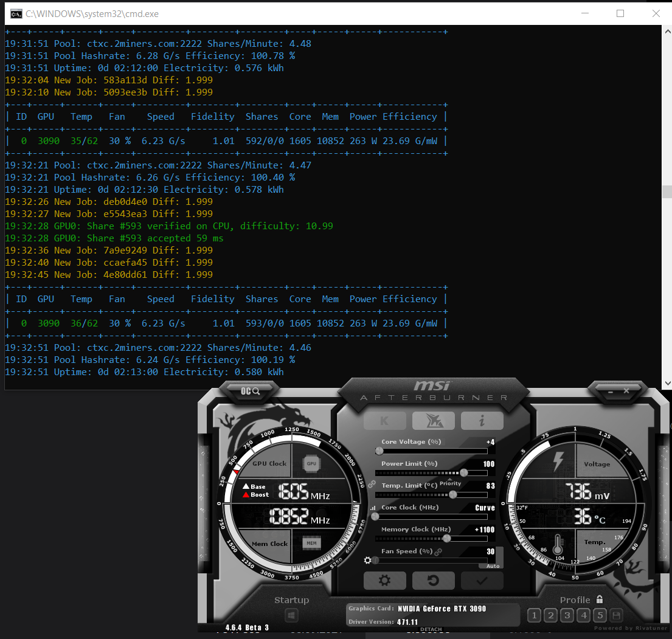
Task: Select profile slot 5
Action: [x=600, y=616]
